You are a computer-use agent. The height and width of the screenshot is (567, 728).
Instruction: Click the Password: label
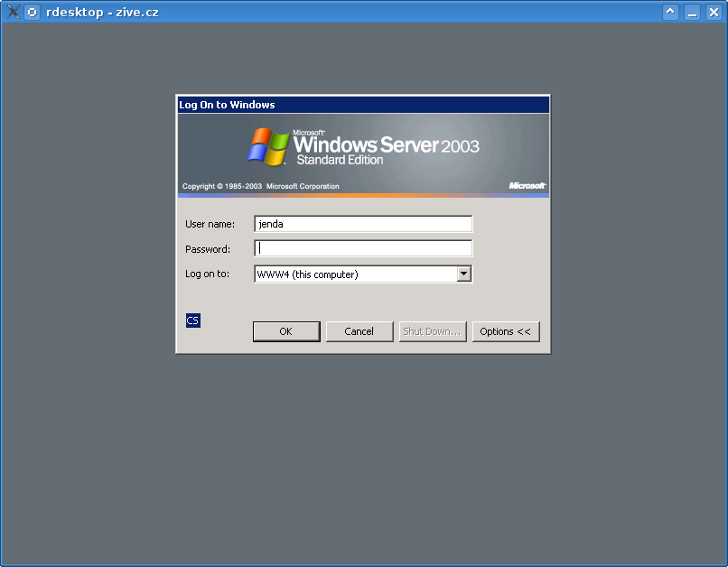tap(208, 249)
